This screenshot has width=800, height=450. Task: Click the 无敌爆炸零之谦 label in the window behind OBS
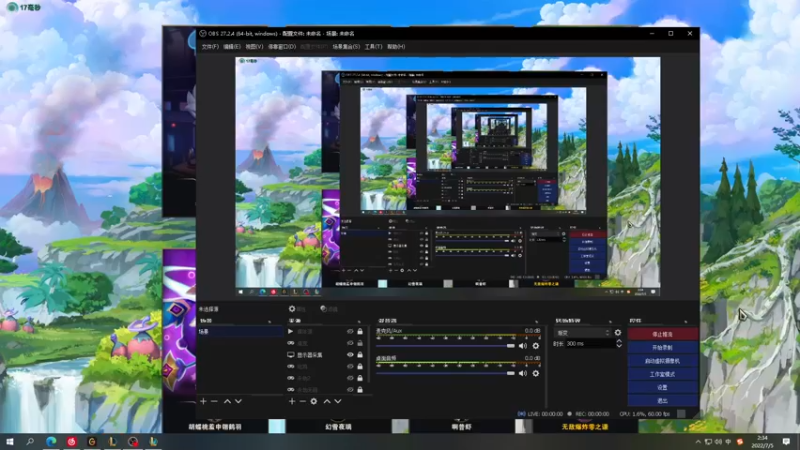pos(585,427)
